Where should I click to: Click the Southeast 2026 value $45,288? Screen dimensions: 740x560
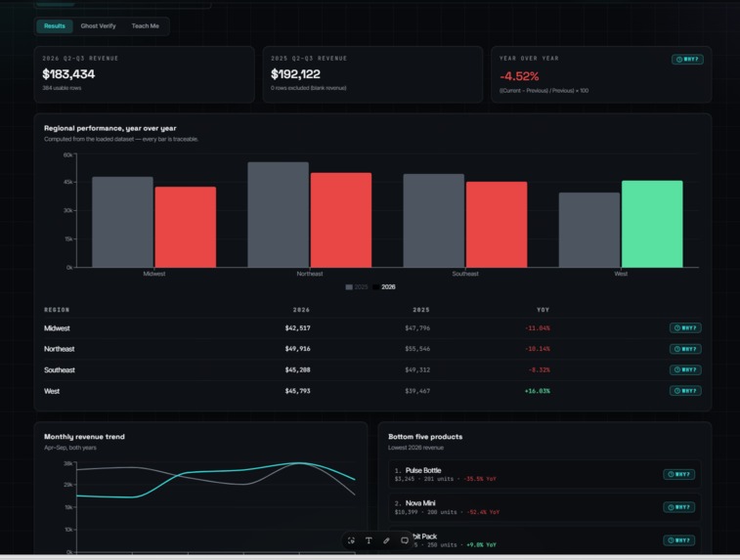pyautogui.click(x=297, y=369)
